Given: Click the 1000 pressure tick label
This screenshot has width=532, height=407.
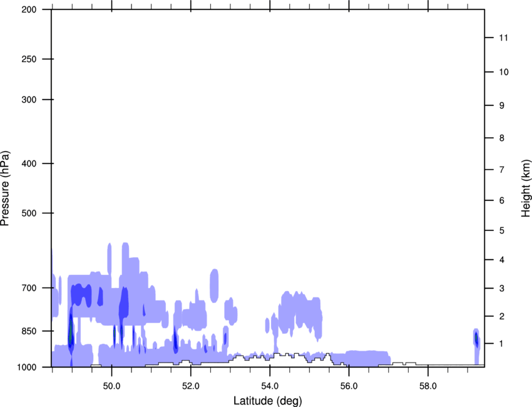Looking at the screenshot, I should [27, 368].
